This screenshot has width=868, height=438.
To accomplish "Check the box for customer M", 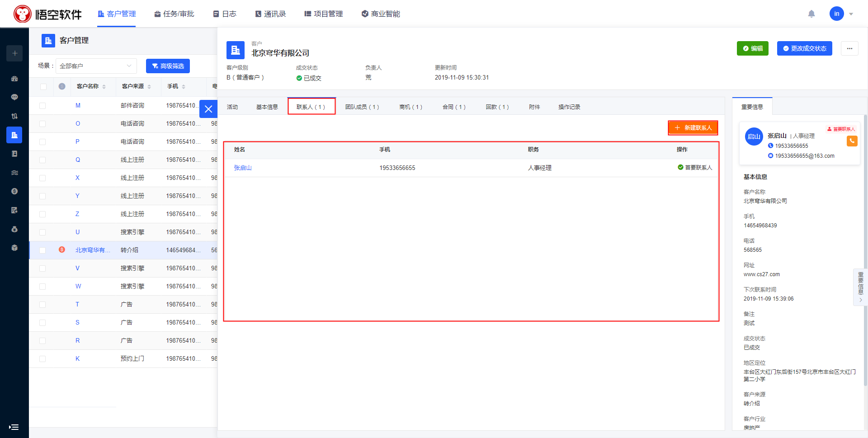I will pyautogui.click(x=42, y=106).
